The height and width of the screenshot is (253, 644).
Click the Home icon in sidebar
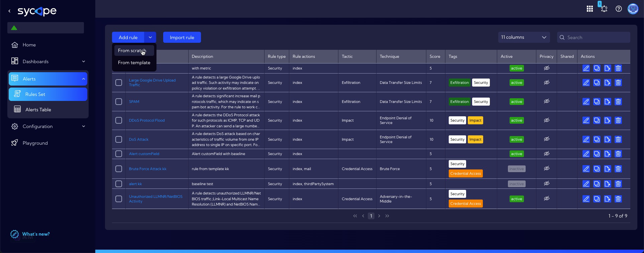[15, 45]
